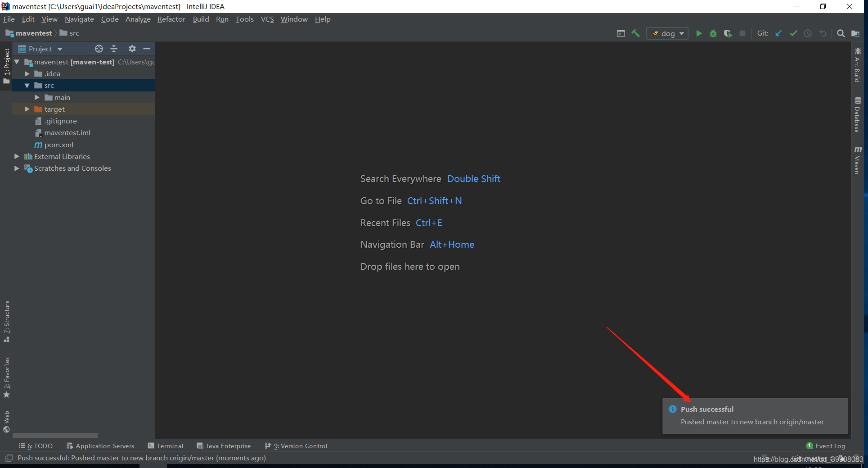Click the Stop square icon
The image size is (868, 468).
coord(742,33)
